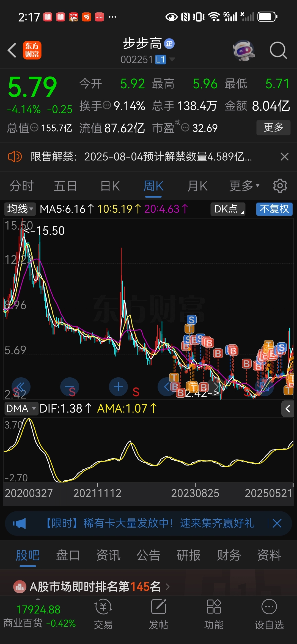Select the 股吧 tab
The image size is (297, 644).
pos(28,555)
